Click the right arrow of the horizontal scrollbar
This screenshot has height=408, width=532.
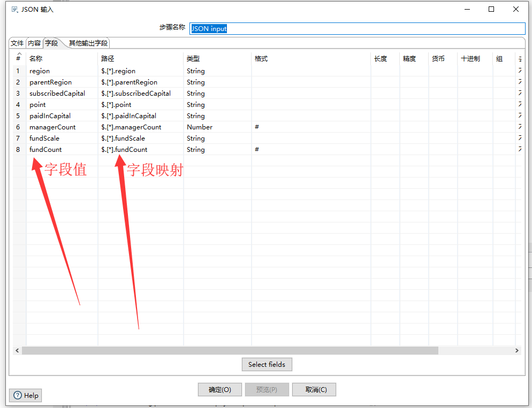point(517,350)
